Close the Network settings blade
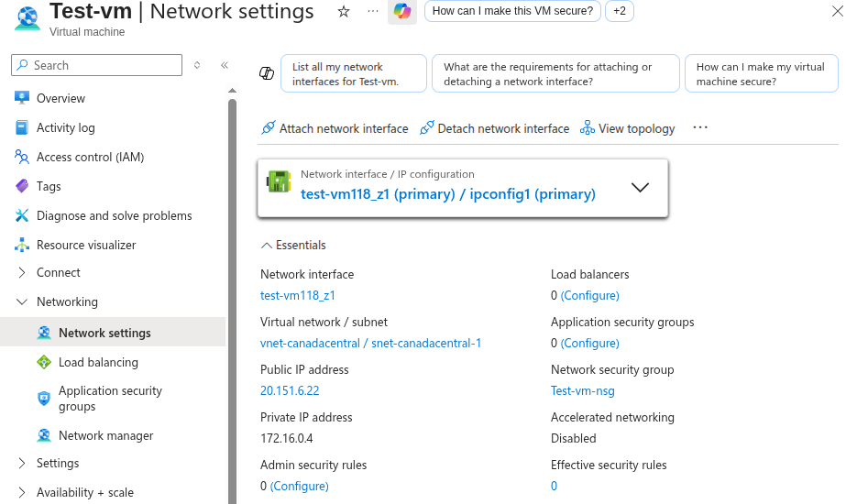 coord(838,11)
